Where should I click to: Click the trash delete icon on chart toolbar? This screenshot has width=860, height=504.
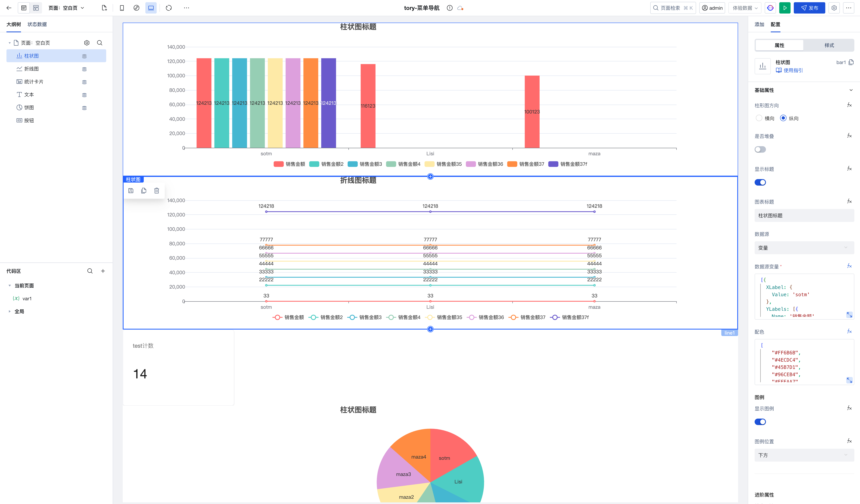tap(157, 191)
